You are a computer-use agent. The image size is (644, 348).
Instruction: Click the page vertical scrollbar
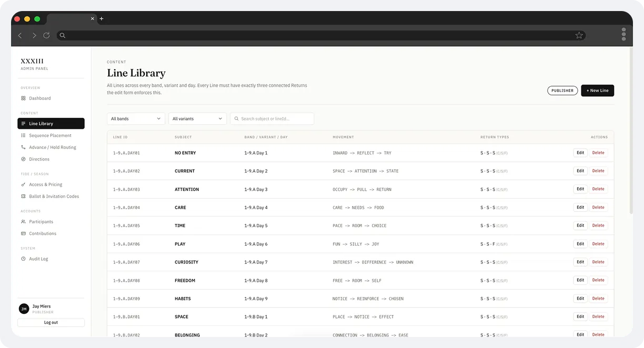pyautogui.click(x=631, y=131)
